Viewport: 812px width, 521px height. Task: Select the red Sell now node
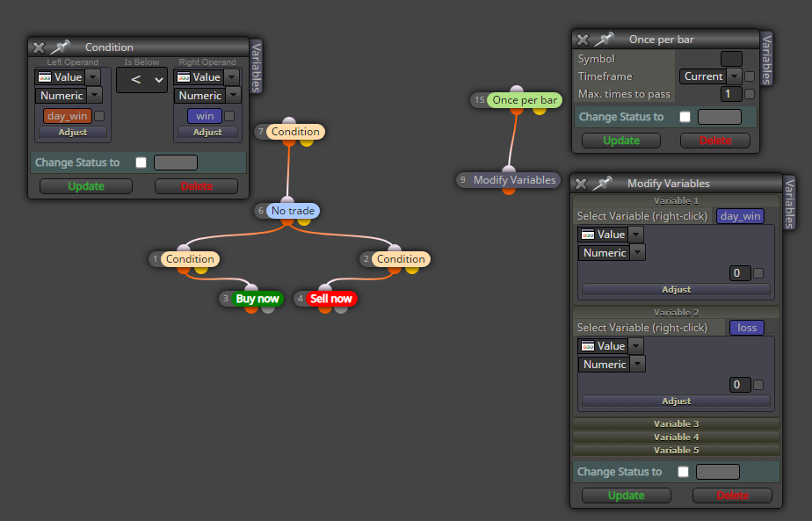(x=331, y=299)
